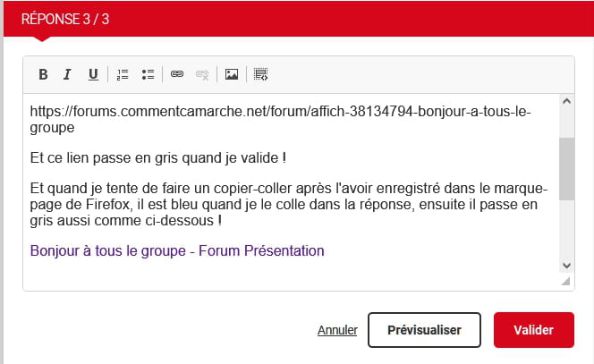Toggle underline formatting in the editor toolbar
Viewport: 594px width, 364px height.
tap(93, 74)
